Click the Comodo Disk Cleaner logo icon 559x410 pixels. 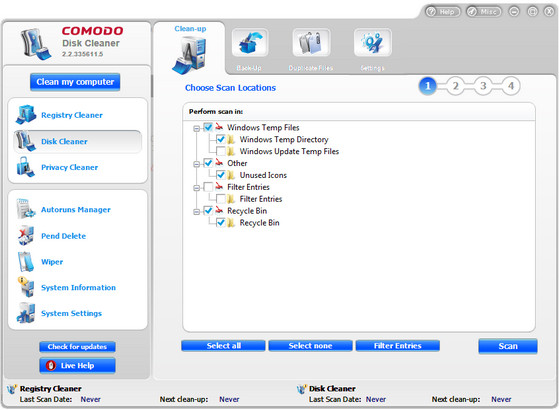35,44
